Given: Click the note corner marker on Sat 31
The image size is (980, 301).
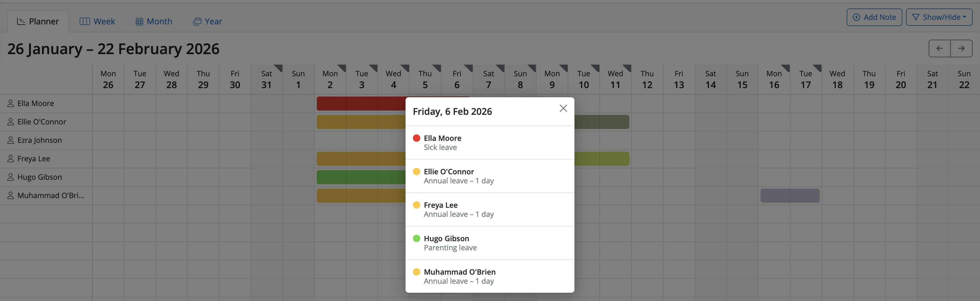Looking at the screenshot, I should click(279, 68).
